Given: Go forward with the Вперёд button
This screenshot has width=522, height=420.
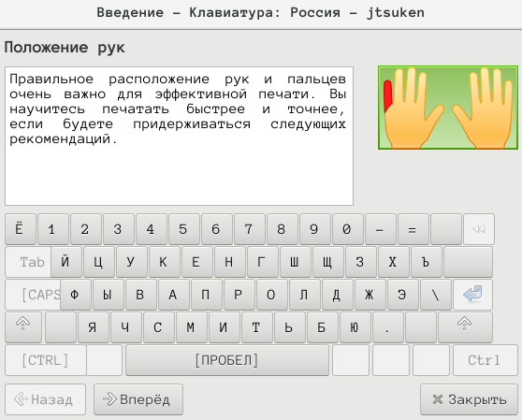Looking at the screenshot, I should pos(138,399).
